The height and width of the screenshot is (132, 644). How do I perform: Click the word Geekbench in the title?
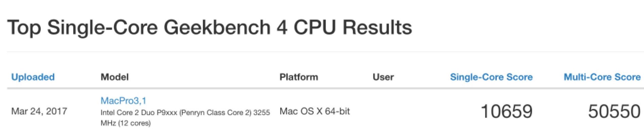(217, 28)
